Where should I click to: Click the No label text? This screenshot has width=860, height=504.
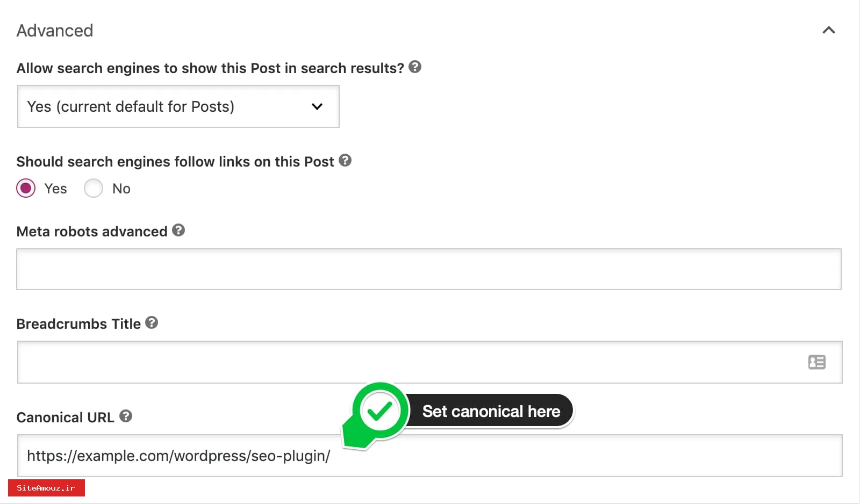pos(121,189)
